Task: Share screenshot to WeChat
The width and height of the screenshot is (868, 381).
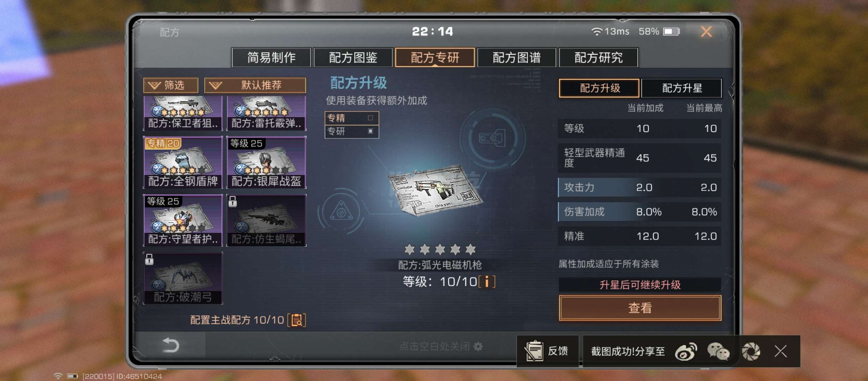Action: (x=718, y=352)
